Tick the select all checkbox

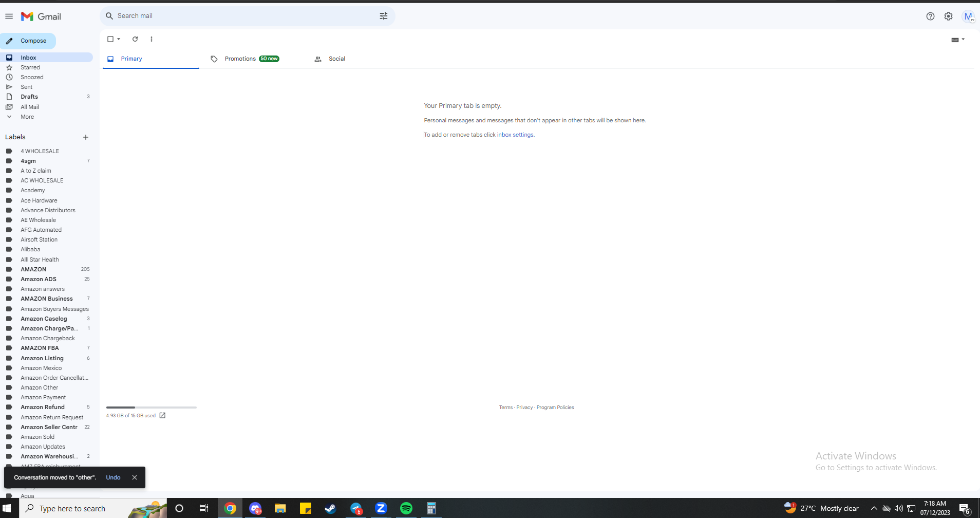(x=110, y=39)
